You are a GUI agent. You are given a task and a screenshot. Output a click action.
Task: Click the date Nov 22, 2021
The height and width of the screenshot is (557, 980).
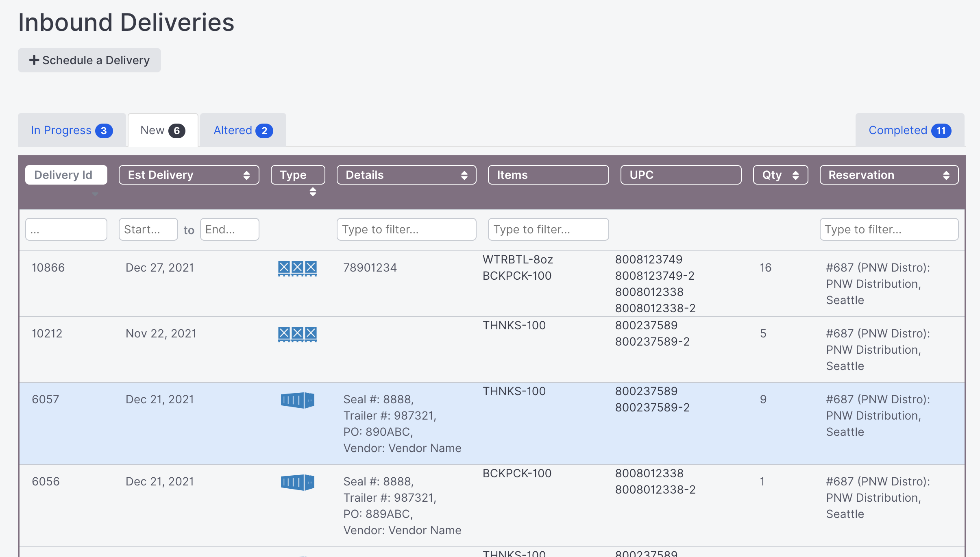(161, 333)
